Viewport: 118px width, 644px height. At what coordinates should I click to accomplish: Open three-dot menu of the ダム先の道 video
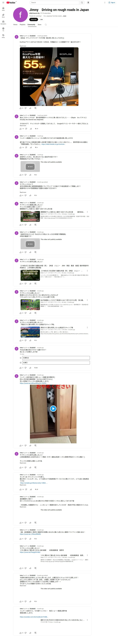coord(87,212)
